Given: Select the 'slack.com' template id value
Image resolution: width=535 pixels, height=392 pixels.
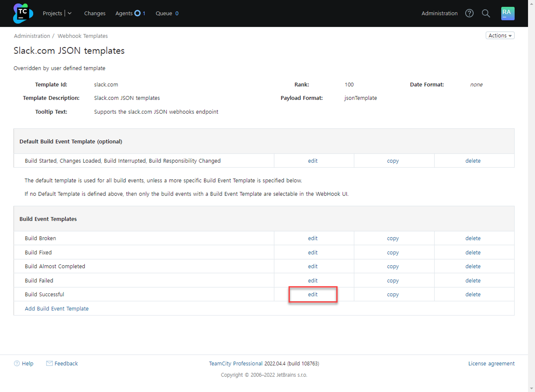Looking at the screenshot, I should pos(106,84).
